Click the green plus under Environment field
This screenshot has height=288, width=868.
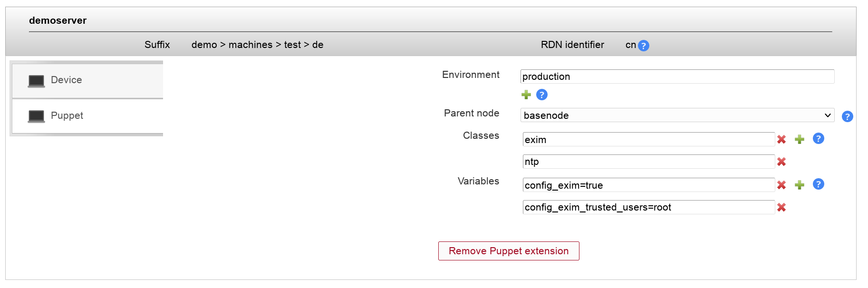click(x=526, y=95)
